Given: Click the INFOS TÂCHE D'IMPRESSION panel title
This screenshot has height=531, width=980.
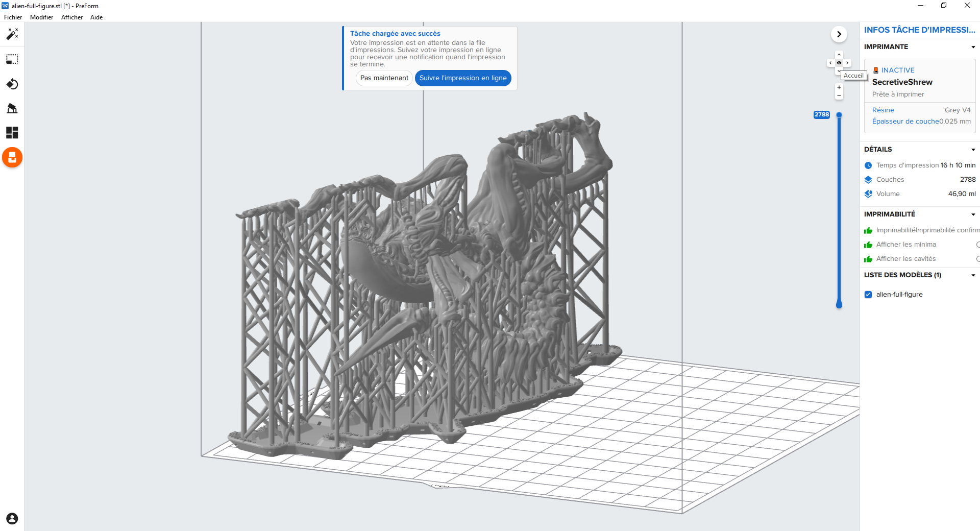Looking at the screenshot, I should (919, 30).
